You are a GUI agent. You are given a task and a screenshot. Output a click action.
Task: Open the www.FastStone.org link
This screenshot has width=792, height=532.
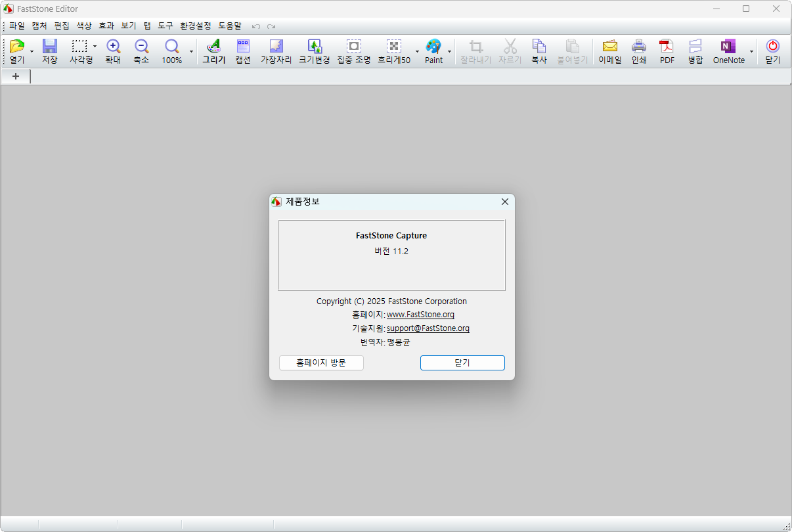420,315
